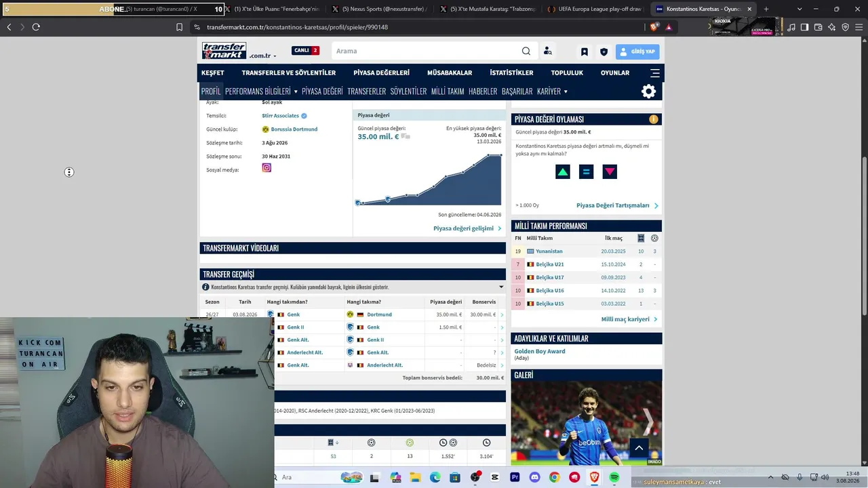Expand the .com.tr domain selector
The image size is (868, 488).
pos(262,56)
